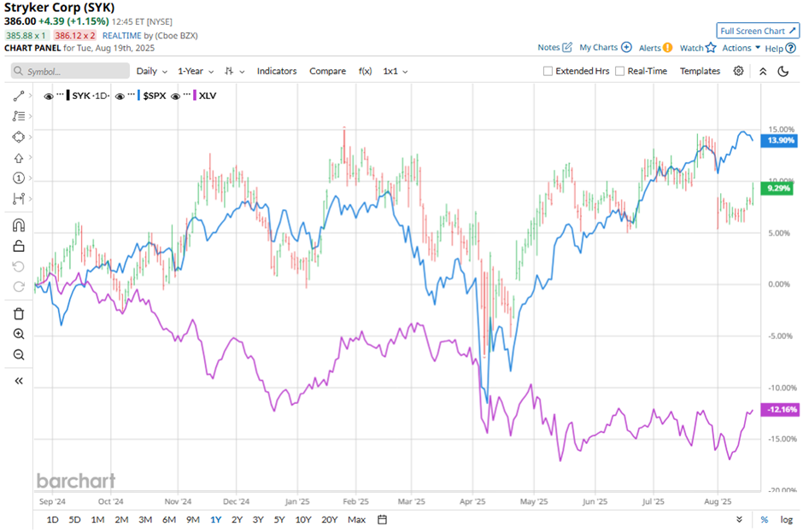Toggle the magnet snap tool
The height and width of the screenshot is (532, 803).
(19, 225)
